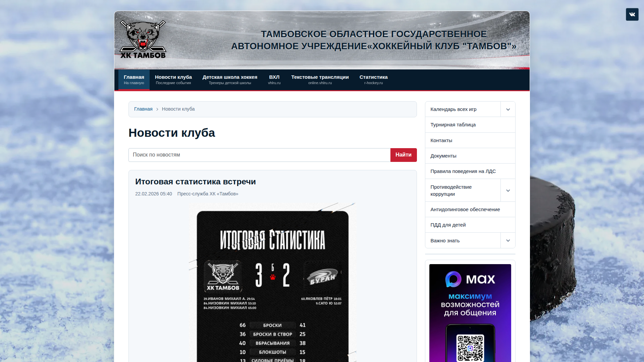Open Новости клуба in the navigation bar
The height and width of the screenshot is (362, 644).
[173, 80]
